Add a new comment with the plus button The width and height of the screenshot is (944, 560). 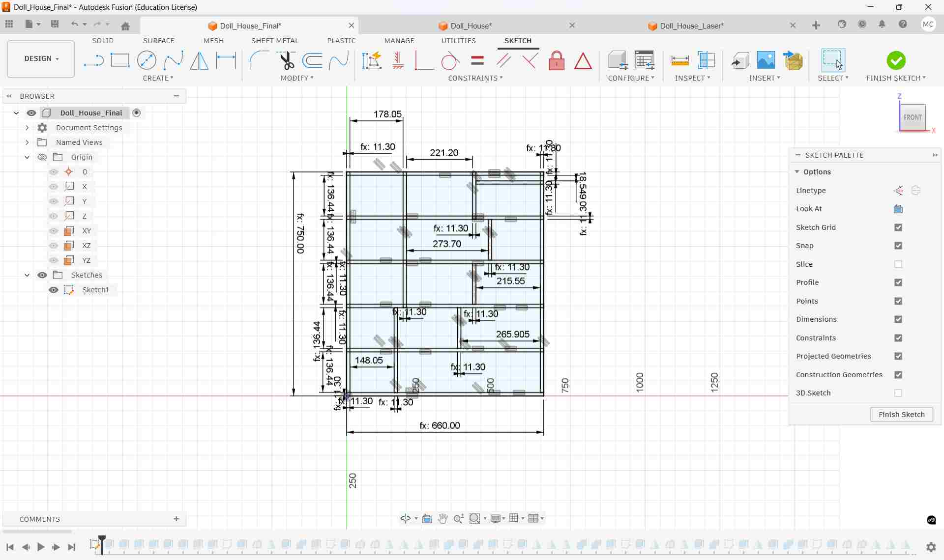[x=176, y=519]
